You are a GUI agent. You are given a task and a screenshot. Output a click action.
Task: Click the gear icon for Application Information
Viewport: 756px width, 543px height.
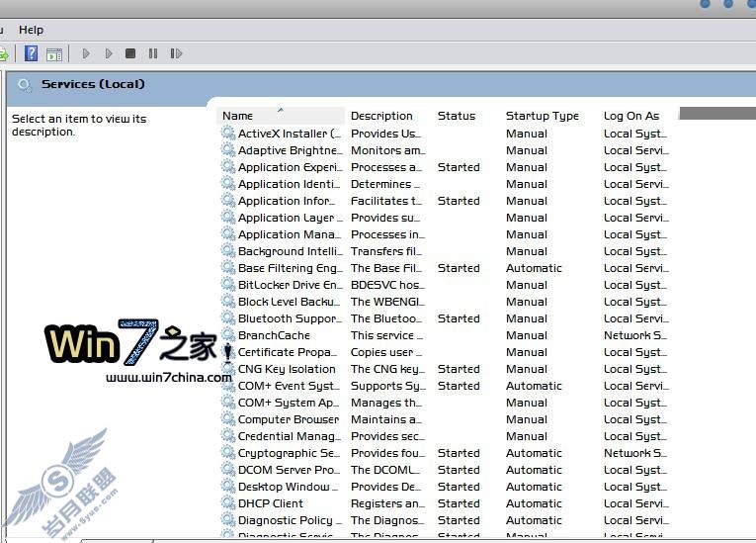tap(228, 200)
